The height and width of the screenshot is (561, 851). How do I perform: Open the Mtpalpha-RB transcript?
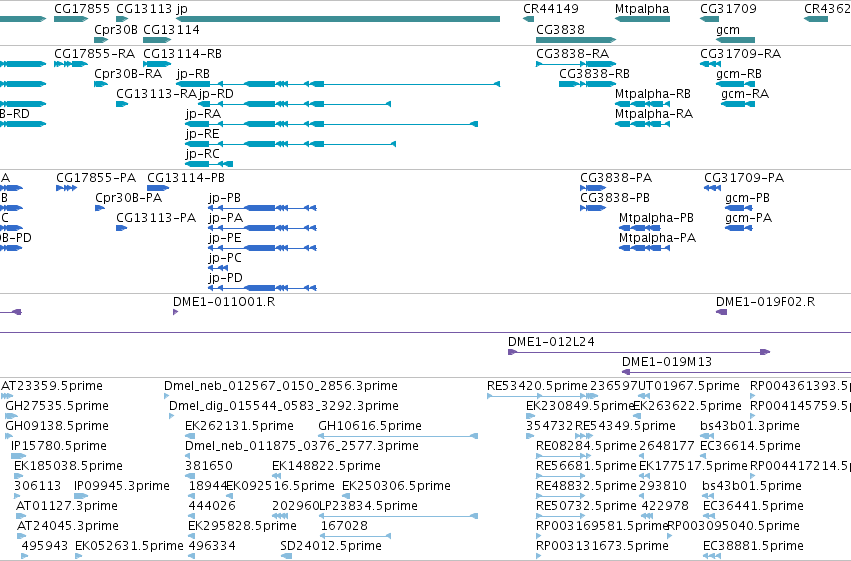pos(643,104)
